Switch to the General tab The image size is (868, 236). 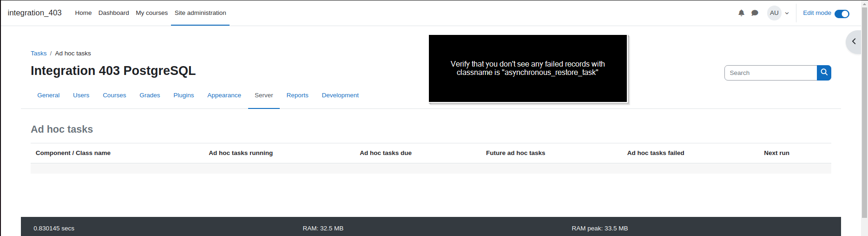click(48, 95)
